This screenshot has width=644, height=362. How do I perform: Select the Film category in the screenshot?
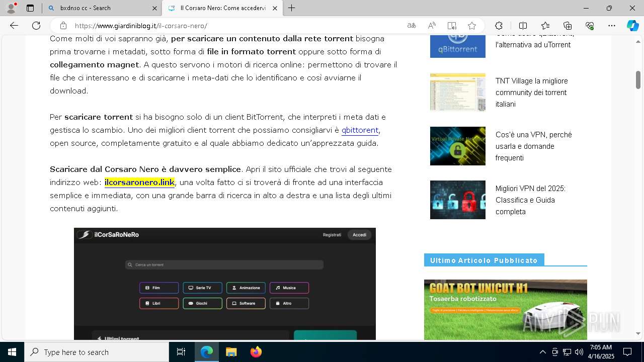pyautogui.click(x=159, y=288)
